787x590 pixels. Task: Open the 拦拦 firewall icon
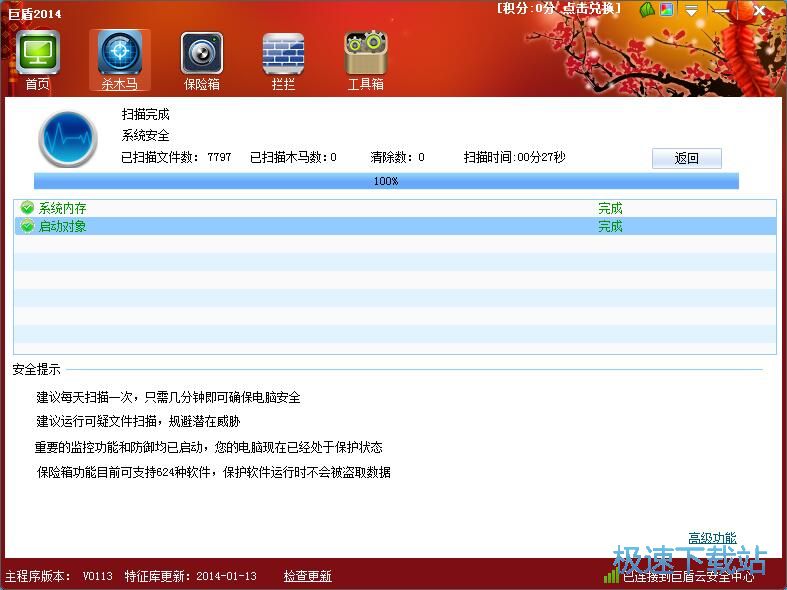click(x=283, y=58)
